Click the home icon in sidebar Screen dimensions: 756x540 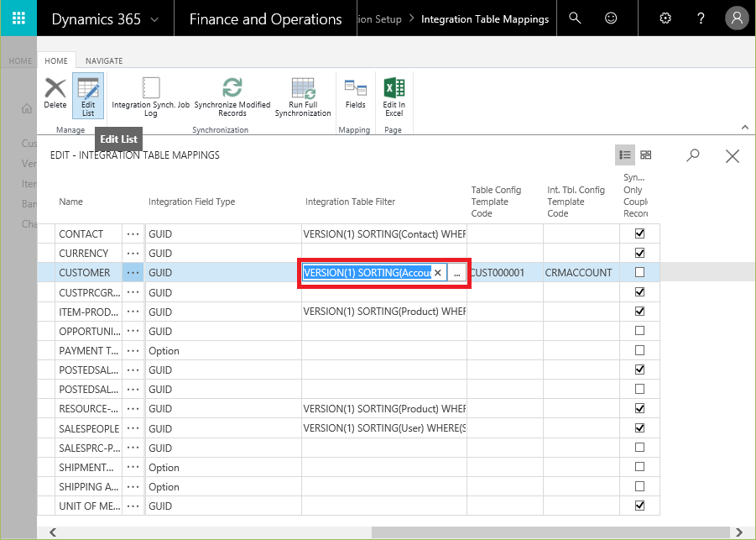(x=27, y=108)
